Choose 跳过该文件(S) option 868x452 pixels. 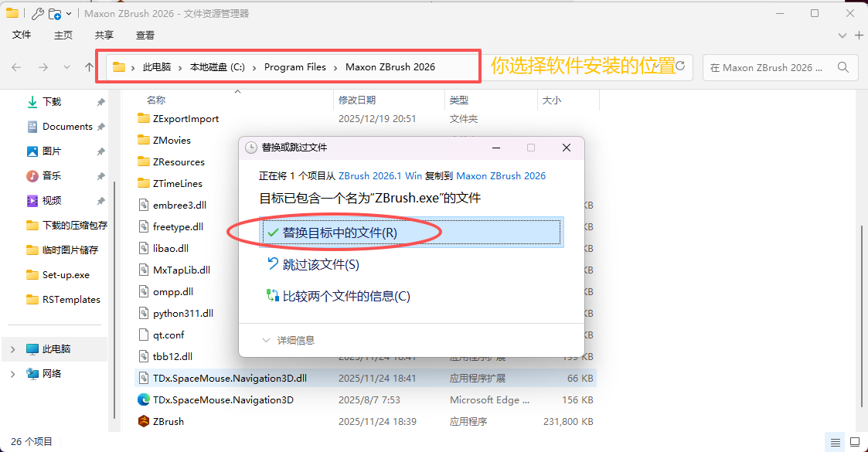tap(320, 264)
